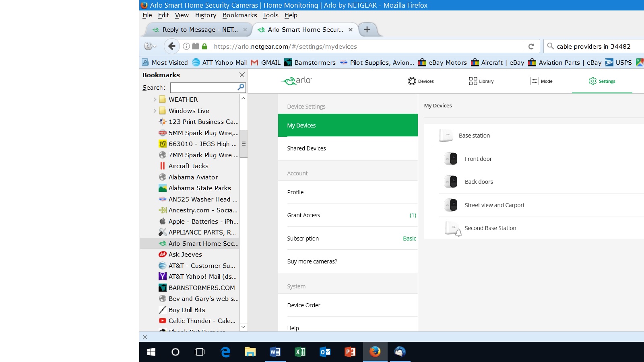Image resolution: width=644 pixels, height=362 pixels.
Task: Open the GMAIL bookmark
Action: [266, 62]
